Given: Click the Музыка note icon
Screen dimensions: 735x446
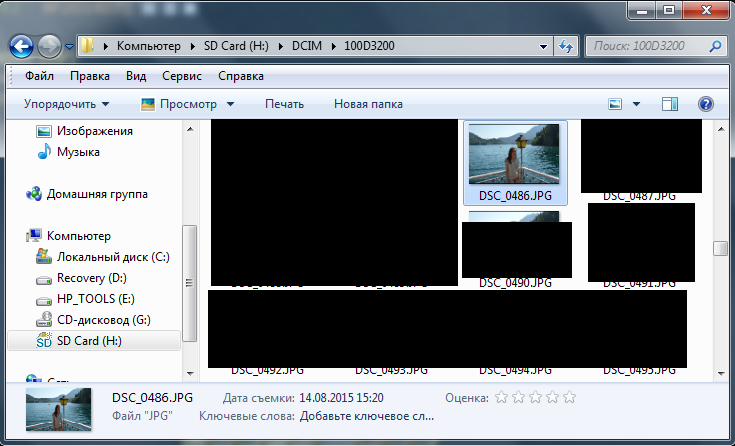Looking at the screenshot, I should [44, 151].
